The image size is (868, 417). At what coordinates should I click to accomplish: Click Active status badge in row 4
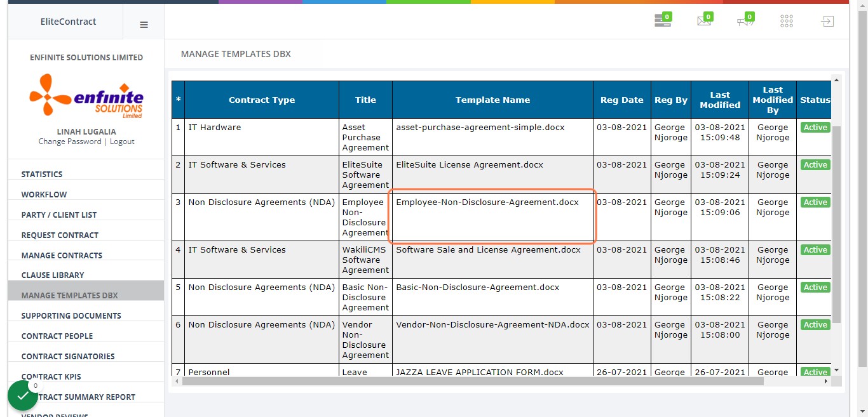[815, 250]
